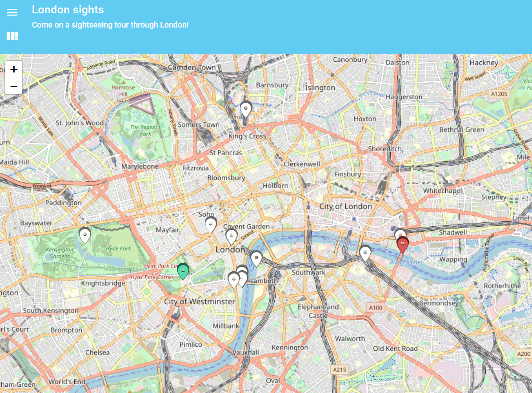Image resolution: width=532 pixels, height=393 pixels.
Task: Click the Hyde Park label on map
Action: tap(119, 249)
